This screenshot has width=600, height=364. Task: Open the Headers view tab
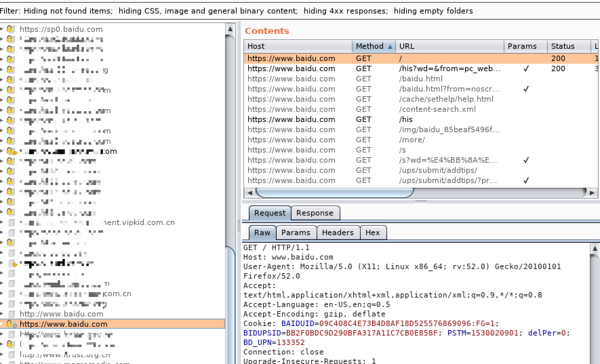pos(338,232)
